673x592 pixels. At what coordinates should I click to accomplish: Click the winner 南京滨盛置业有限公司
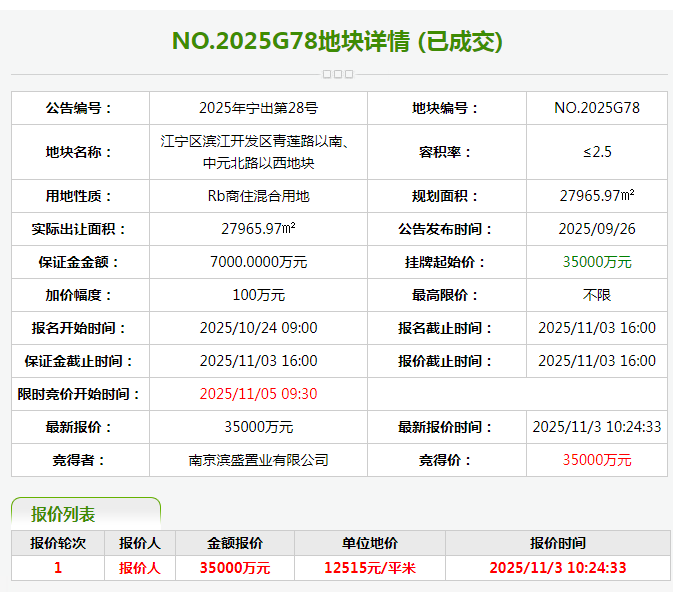pyautogui.click(x=258, y=460)
